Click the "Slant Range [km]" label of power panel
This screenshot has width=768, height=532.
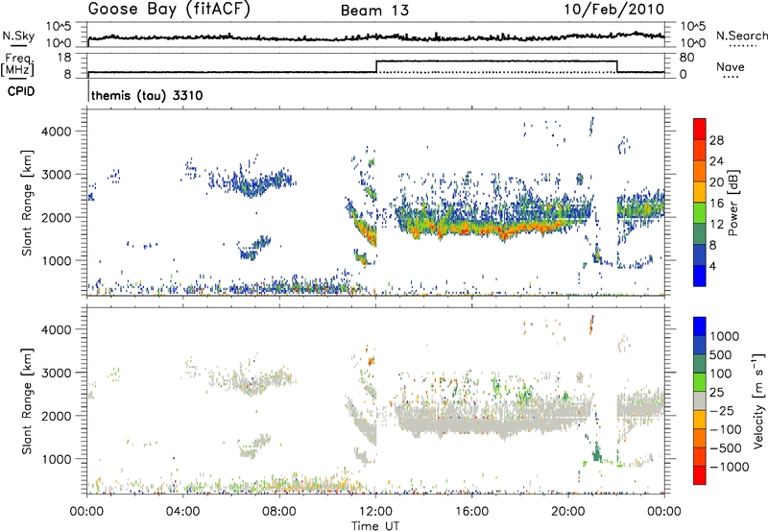27,203
